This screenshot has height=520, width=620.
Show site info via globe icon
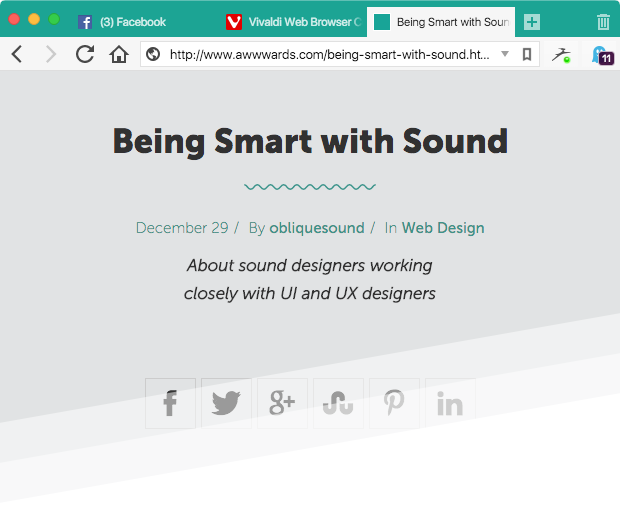(153, 54)
